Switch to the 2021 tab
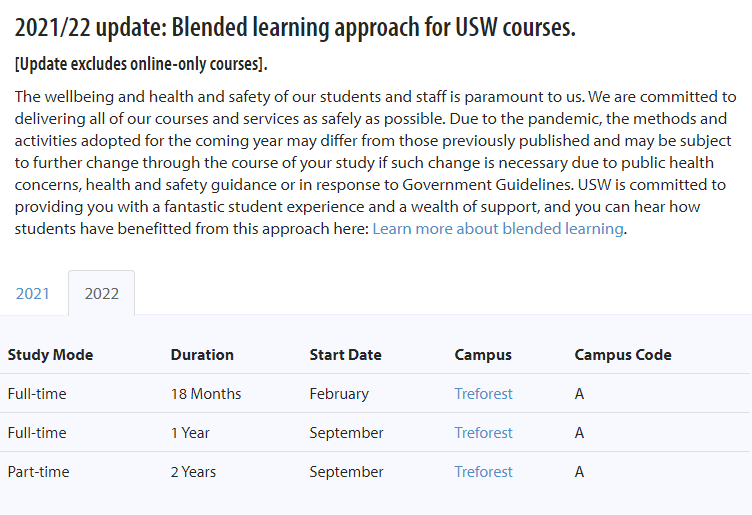The height and width of the screenshot is (515, 752). [x=33, y=293]
